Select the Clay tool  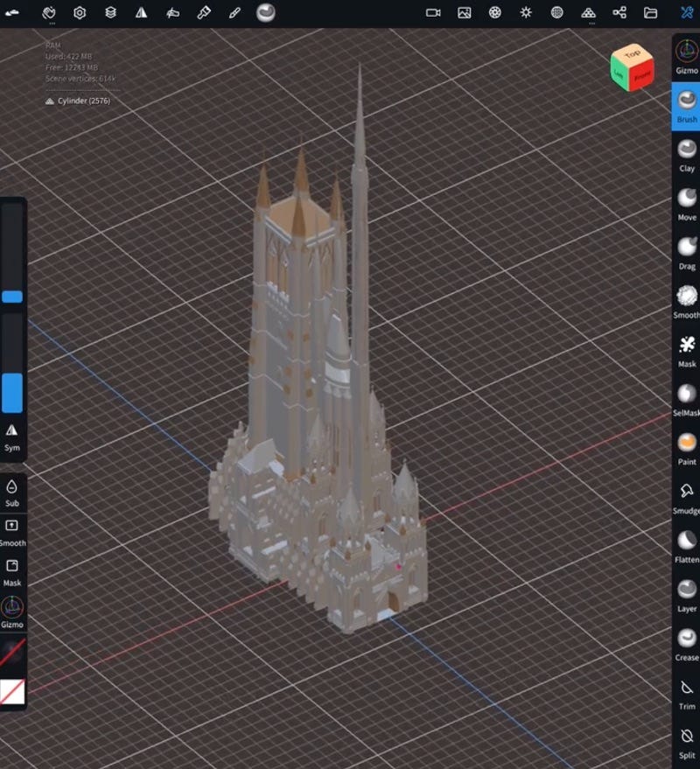[x=687, y=156]
